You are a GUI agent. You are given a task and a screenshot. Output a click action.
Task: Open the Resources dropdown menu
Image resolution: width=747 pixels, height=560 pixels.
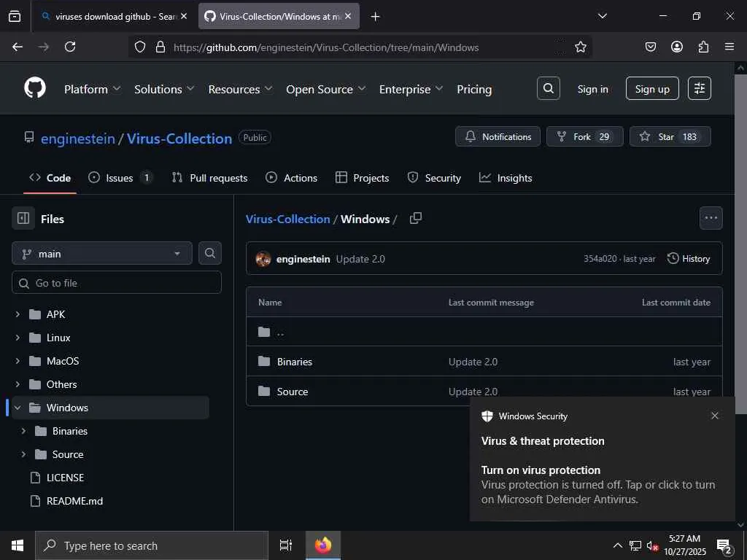coord(240,89)
